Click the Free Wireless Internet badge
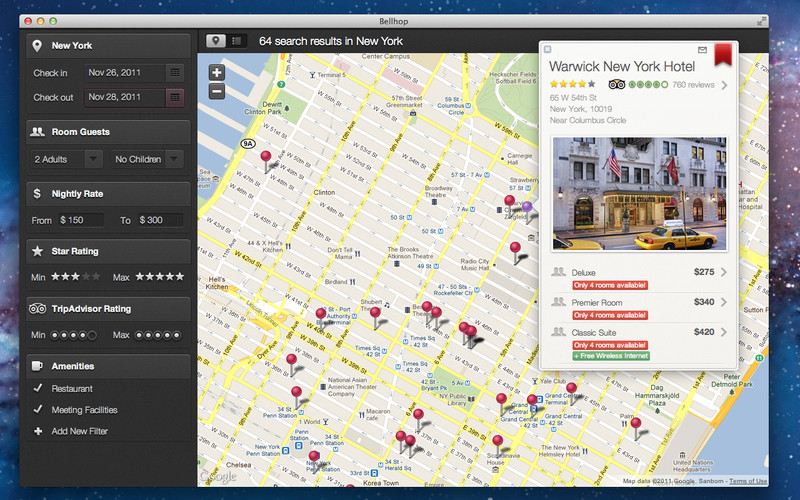This screenshot has height=500, width=800. click(611, 356)
